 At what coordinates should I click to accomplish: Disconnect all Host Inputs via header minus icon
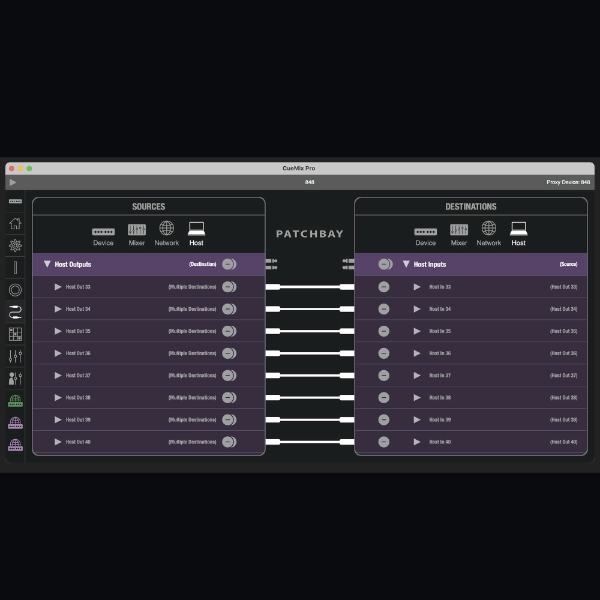click(x=385, y=264)
